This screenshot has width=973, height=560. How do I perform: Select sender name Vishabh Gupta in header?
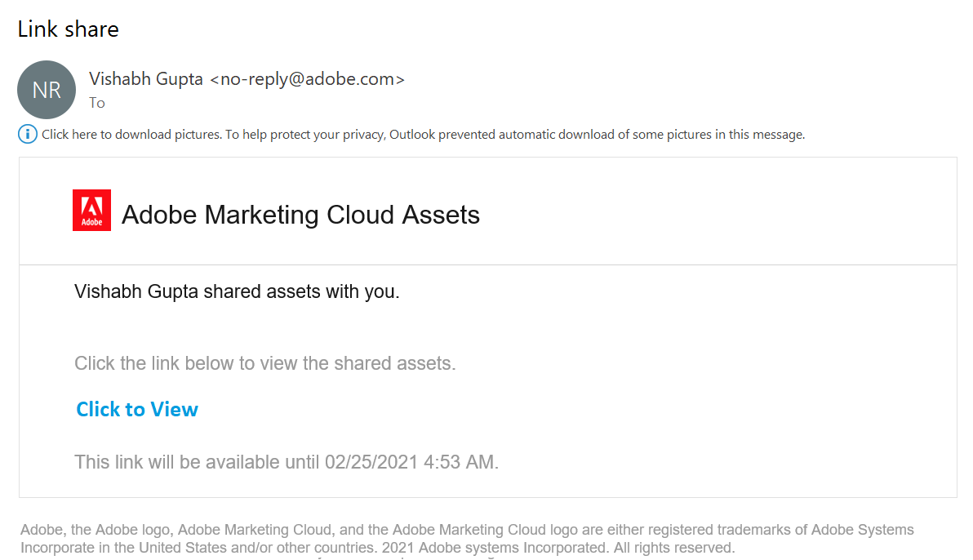click(146, 78)
